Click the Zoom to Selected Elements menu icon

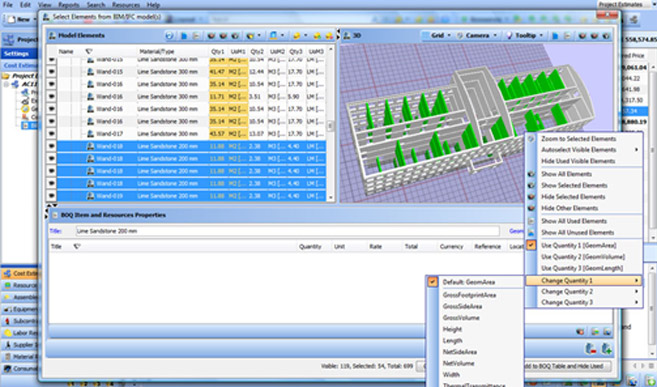click(x=531, y=139)
